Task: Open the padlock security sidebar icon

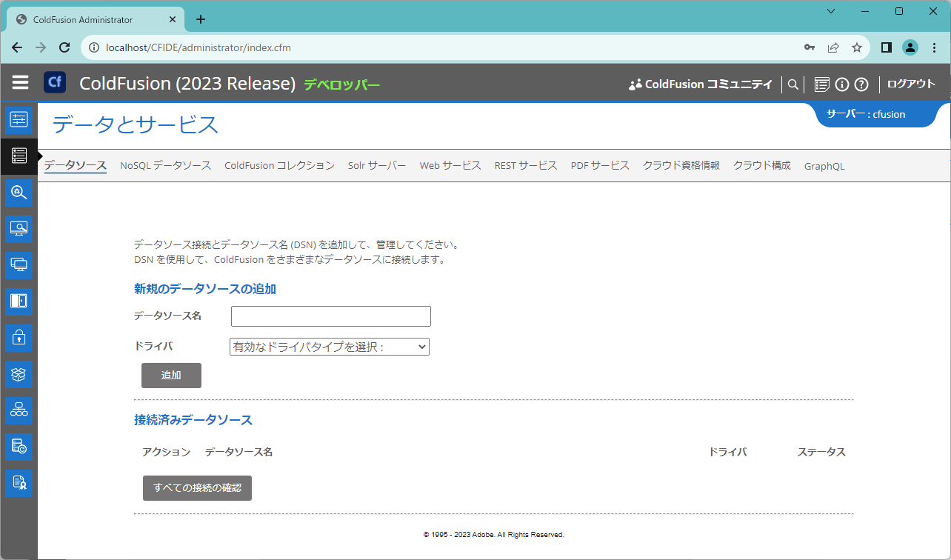Action: pyautogui.click(x=19, y=337)
